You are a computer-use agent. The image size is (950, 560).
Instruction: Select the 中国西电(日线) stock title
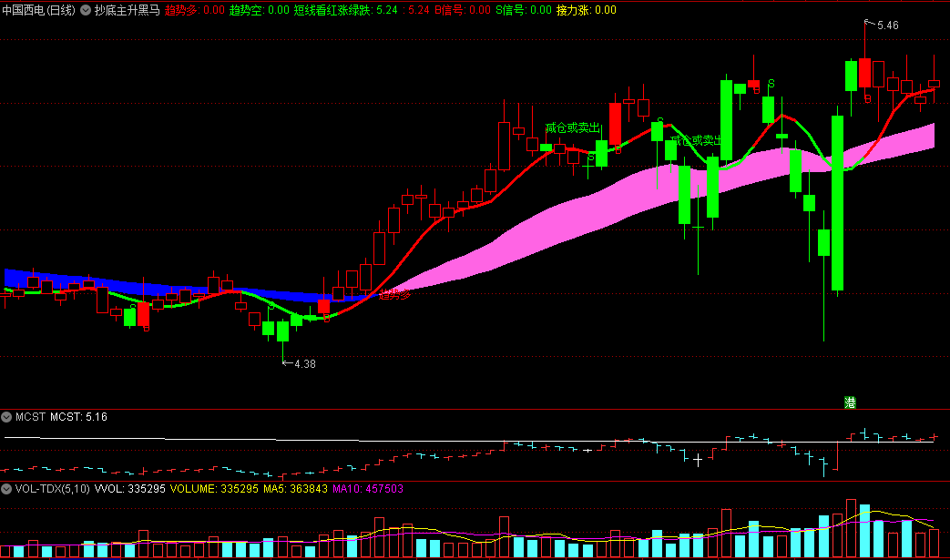point(39,10)
